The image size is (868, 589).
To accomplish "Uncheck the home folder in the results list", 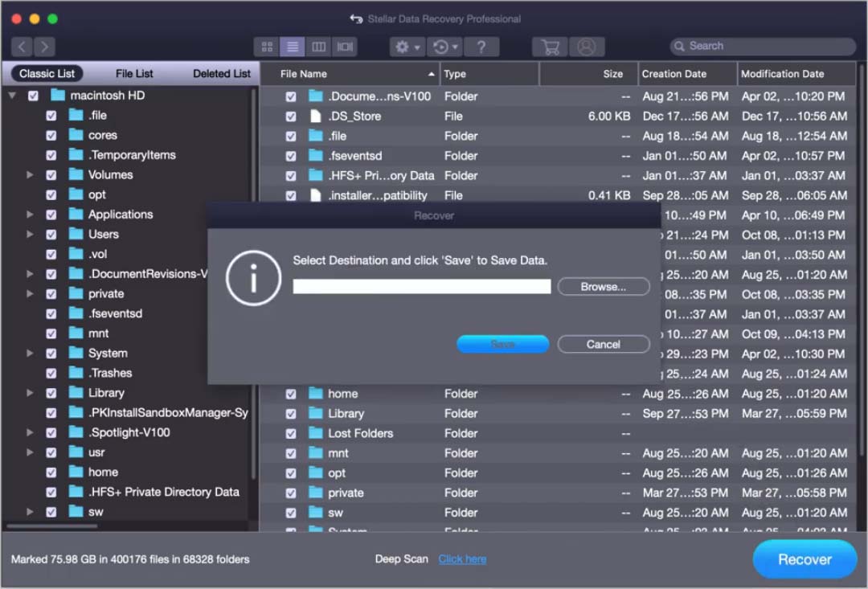I will coord(290,393).
